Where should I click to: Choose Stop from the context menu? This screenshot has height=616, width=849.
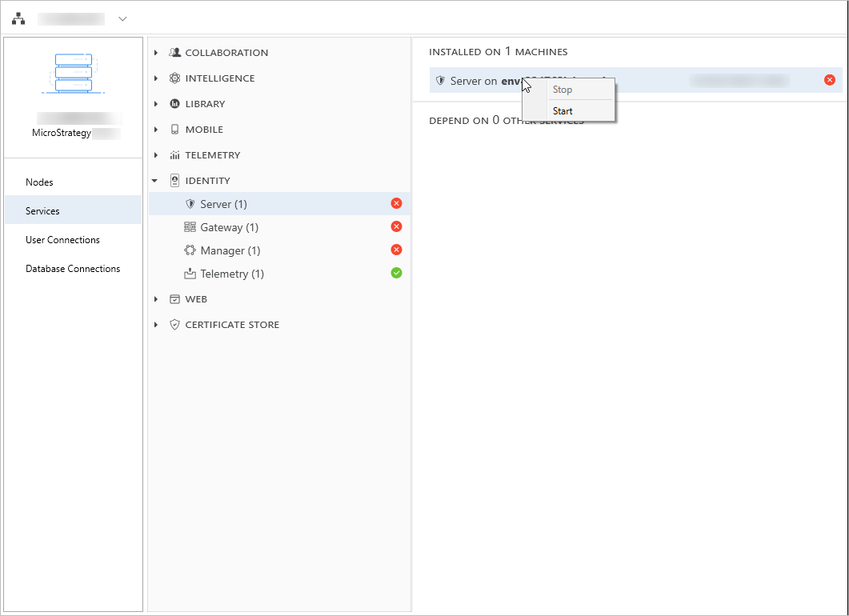pyautogui.click(x=563, y=90)
